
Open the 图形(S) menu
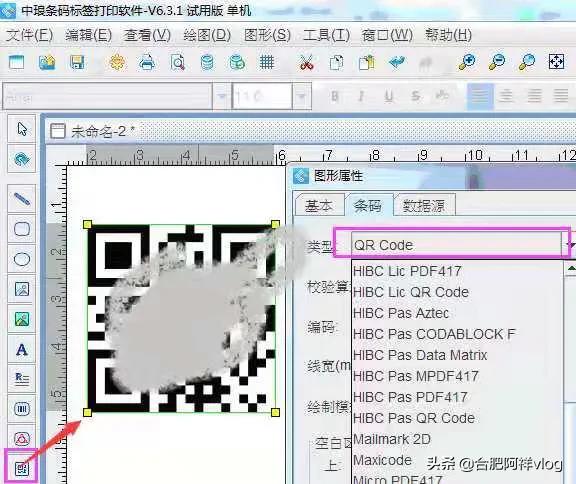267,35
